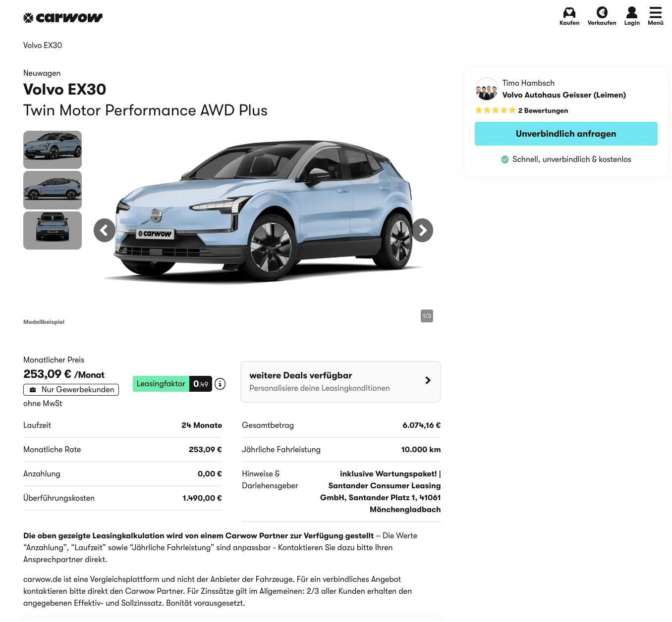Expand weitere Deals chevron arrow
The image size is (672, 622).
click(x=428, y=380)
